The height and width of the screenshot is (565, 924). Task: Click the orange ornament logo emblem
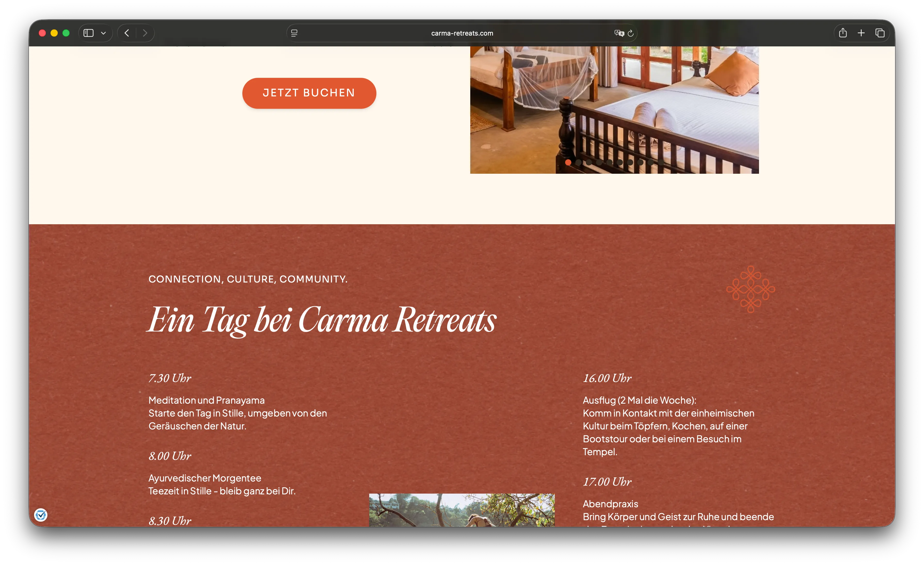click(x=750, y=289)
